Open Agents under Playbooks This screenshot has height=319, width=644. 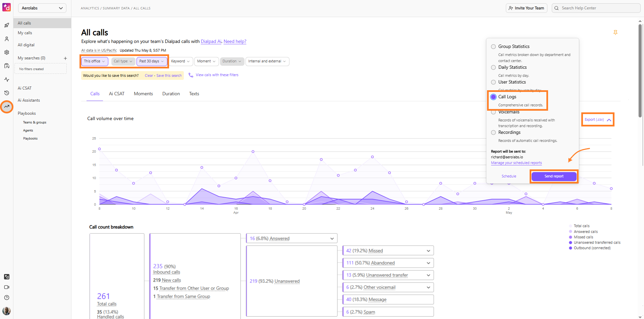coord(28,130)
